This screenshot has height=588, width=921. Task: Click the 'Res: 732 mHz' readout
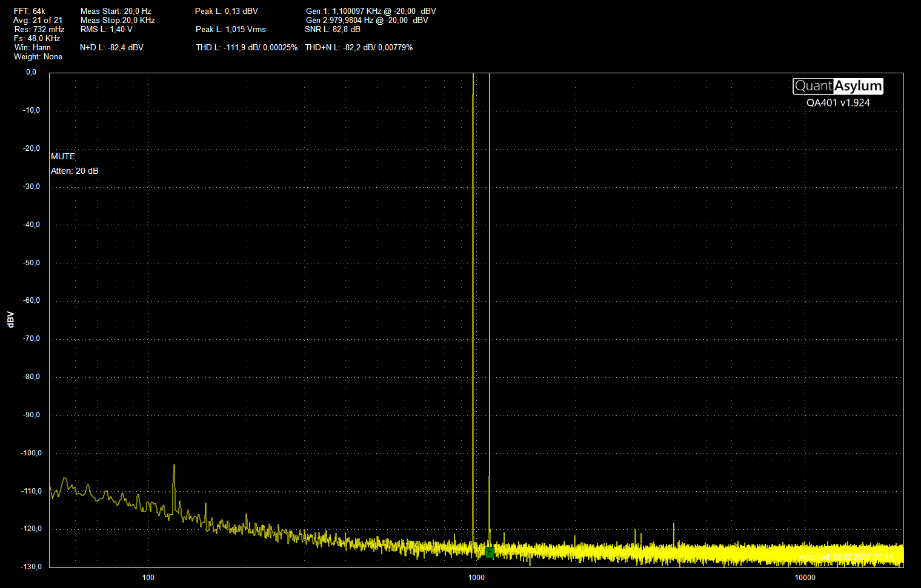(x=39, y=29)
